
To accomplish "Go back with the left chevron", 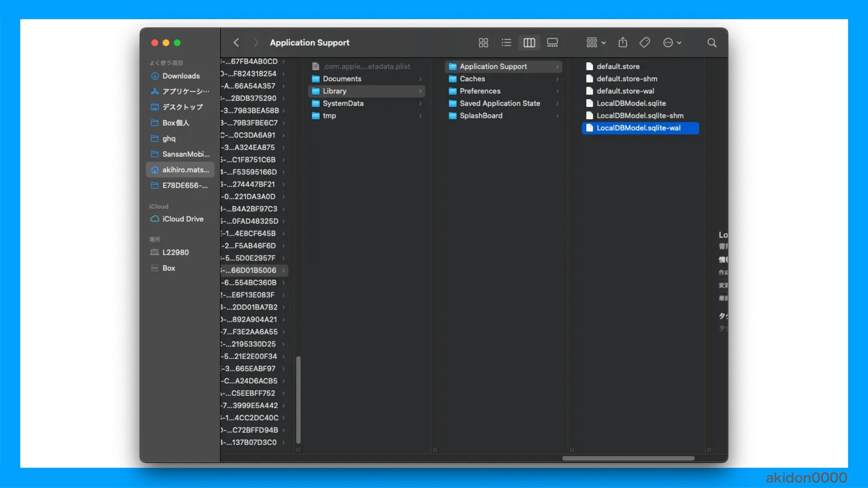I will pyautogui.click(x=236, y=42).
